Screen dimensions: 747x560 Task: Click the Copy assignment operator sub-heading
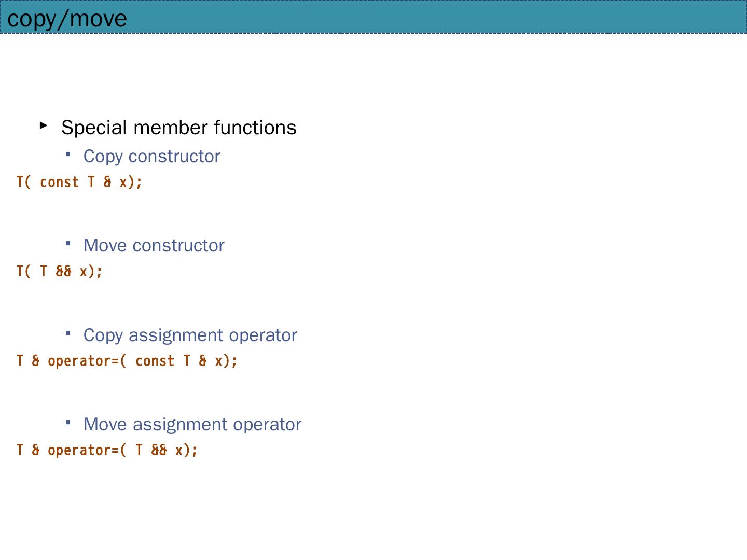tap(190, 335)
